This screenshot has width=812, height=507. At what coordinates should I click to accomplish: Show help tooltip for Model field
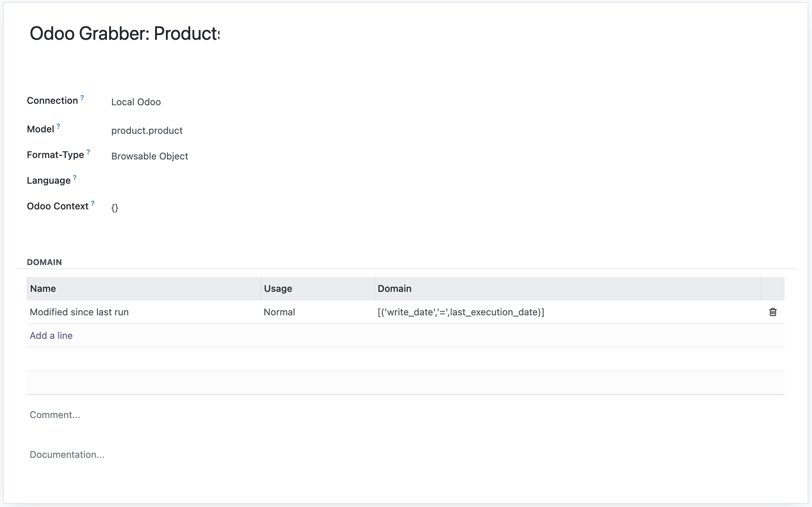click(x=58, y=126)
